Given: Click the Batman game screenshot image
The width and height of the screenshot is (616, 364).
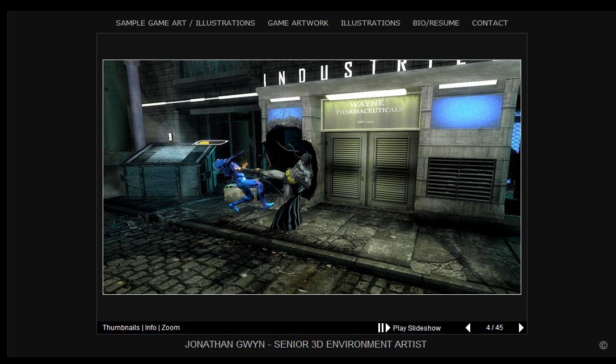Looking at the screenshot, I should tap(311, 177).
